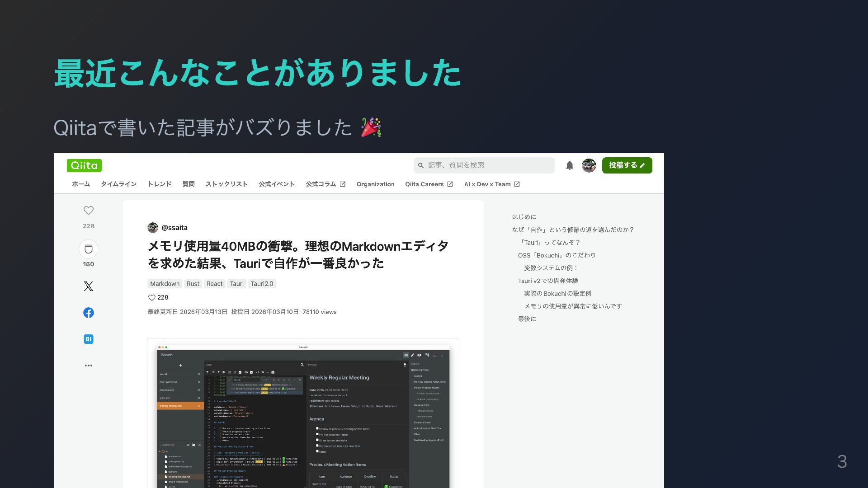The width and height of the screenshot is (868, 488).
Task: Select the Tauri2.0 tag
Action: pos(262,284)
